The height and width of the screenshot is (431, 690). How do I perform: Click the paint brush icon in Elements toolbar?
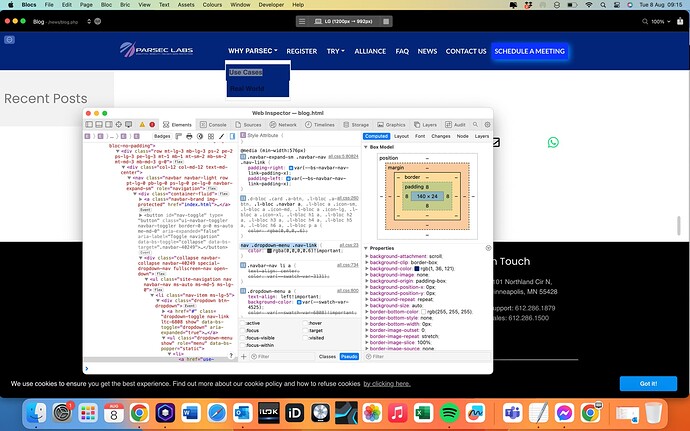[x=221, y=136]
